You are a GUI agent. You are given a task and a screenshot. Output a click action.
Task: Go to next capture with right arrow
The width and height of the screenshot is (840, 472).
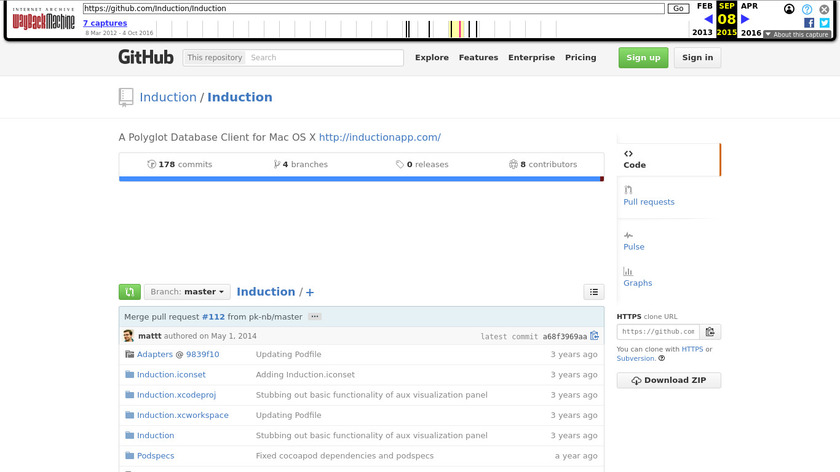745,19
